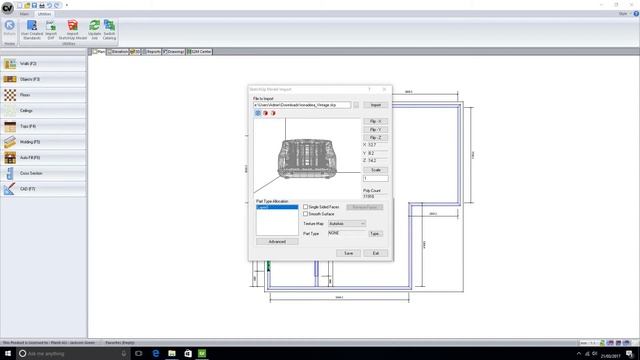Open the Texture Map dropdown

coord(347,224)
